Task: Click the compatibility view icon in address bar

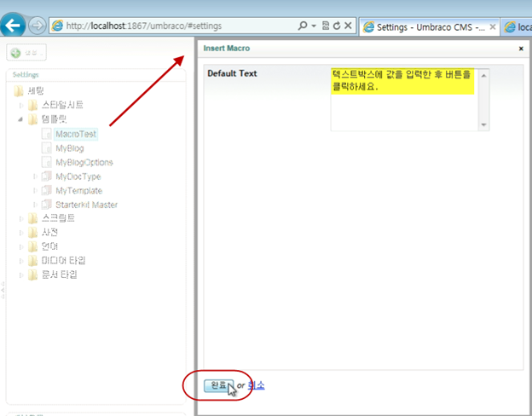Action: [326, 26]
